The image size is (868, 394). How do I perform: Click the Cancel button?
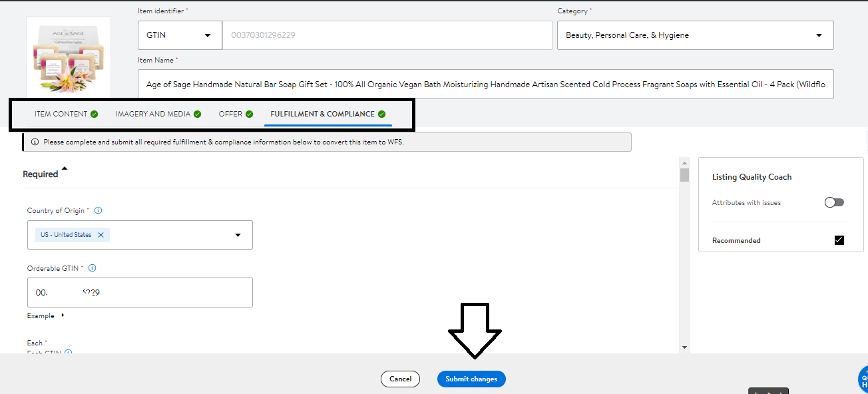(400, 379)
